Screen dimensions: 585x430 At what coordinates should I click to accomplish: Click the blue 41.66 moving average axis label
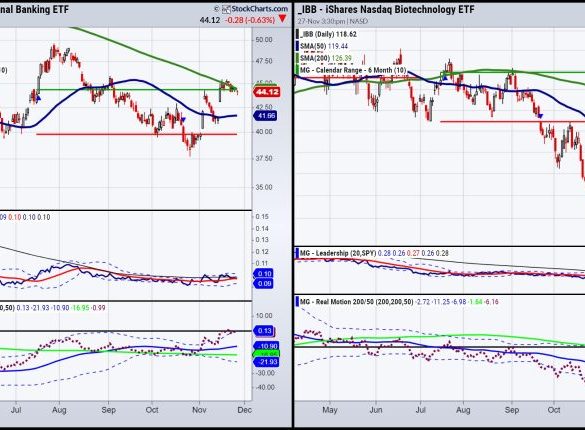[265, 116]
